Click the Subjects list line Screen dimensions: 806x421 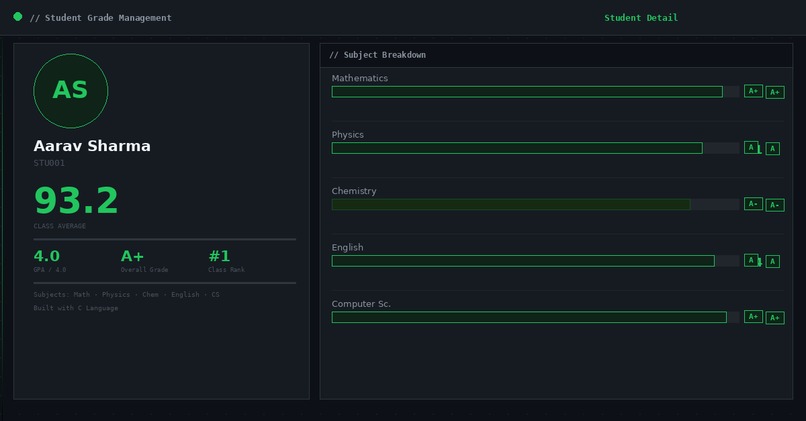coord(126,295)
